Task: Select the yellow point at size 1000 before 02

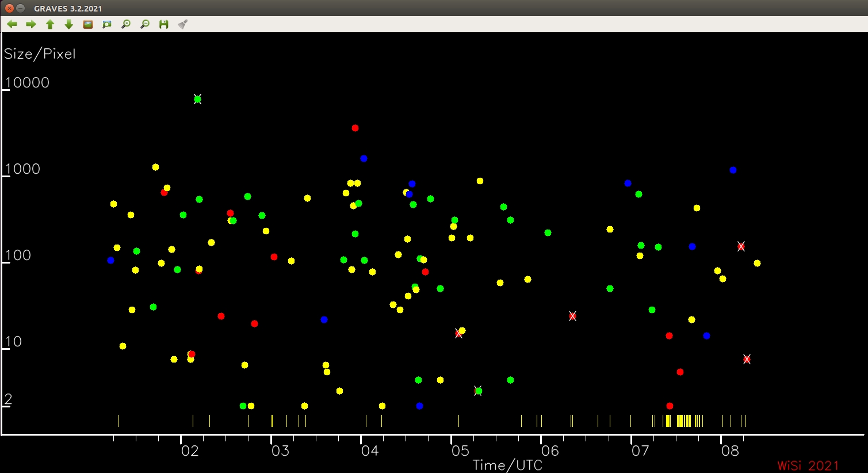Action: tap(155, 167)
